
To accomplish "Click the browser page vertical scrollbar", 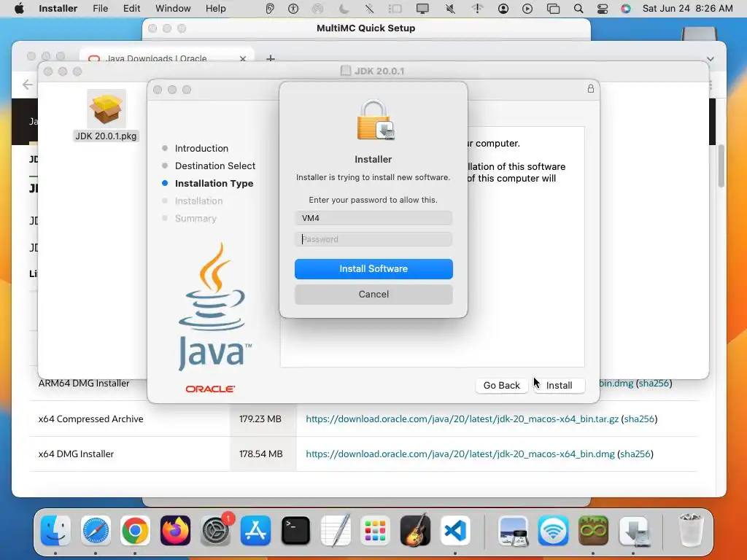I will [721, 166].
